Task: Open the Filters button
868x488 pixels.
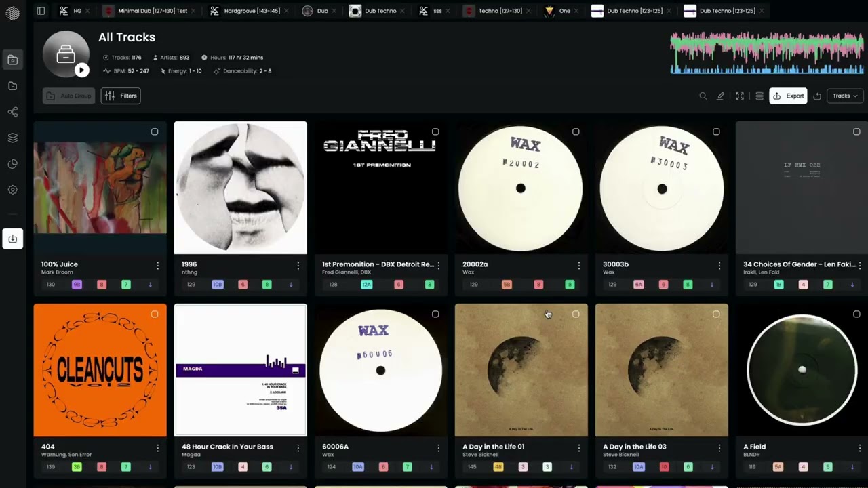Action: (121, 96)
